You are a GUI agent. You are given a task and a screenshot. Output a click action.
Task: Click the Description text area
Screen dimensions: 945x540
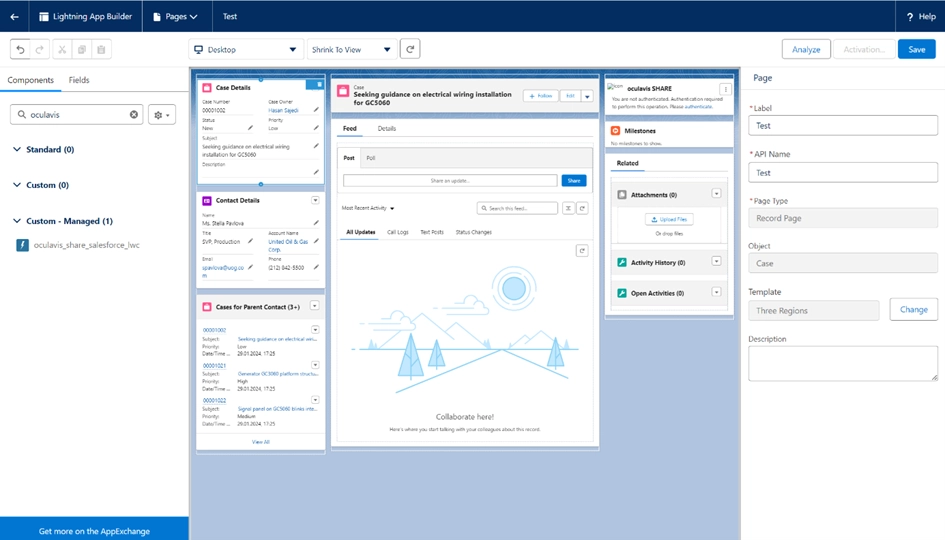(843, 363)
